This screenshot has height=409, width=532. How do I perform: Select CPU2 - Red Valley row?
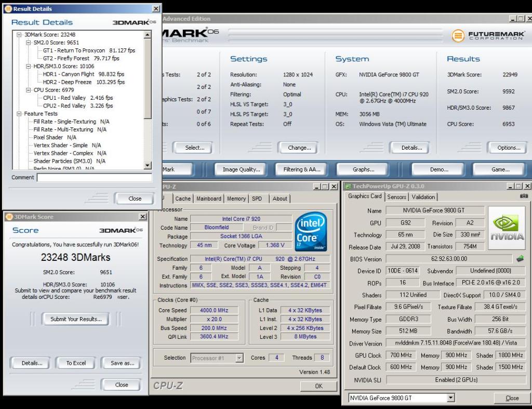click(78, 106)
